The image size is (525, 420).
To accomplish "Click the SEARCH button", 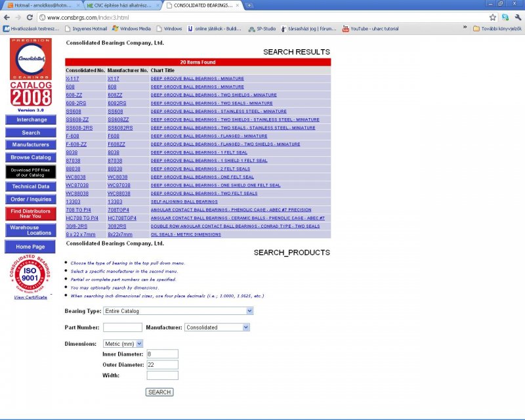I will (x=159, y=392).
